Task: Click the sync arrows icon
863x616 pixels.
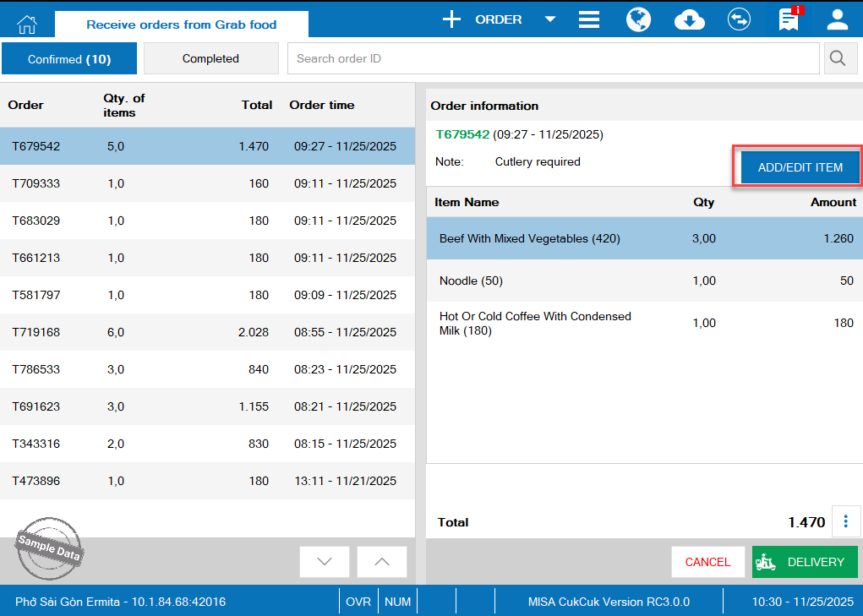Action: [x=740, y=19]
